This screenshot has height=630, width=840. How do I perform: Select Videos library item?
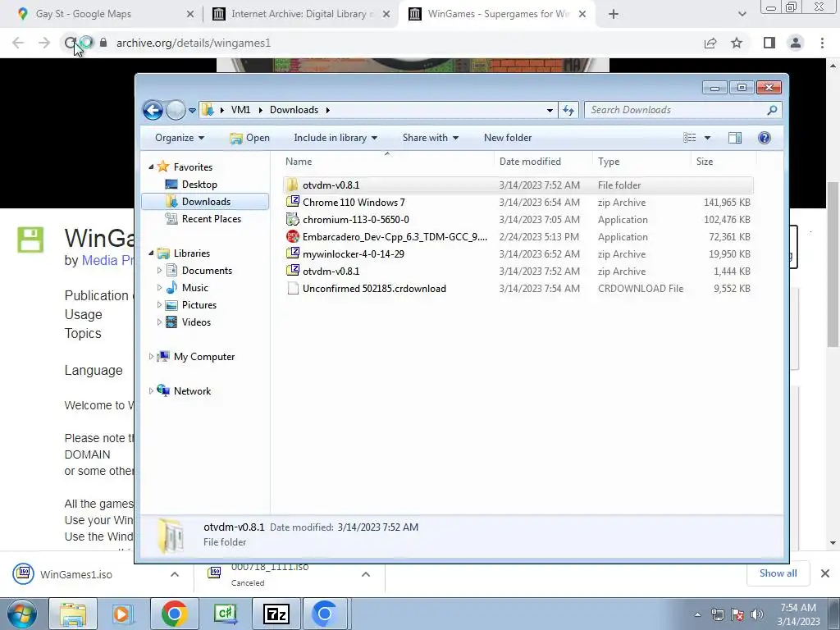point(195,322)
